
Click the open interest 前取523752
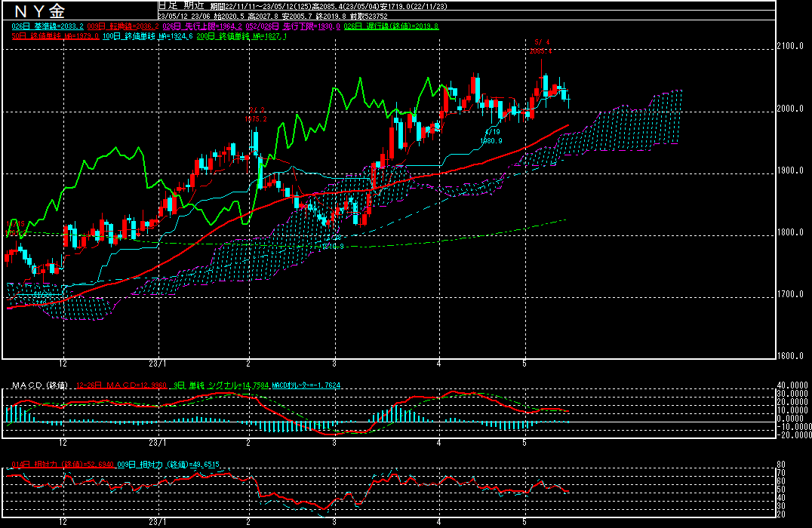[369, 17]
